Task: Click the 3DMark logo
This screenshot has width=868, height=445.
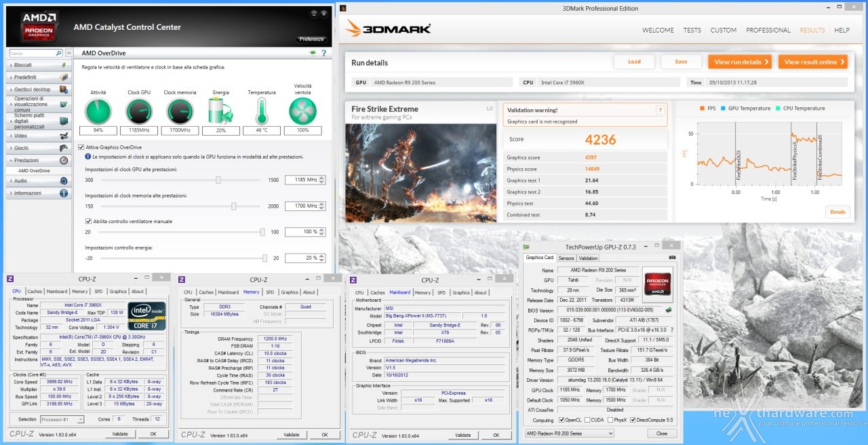Action: pos(389,29)
